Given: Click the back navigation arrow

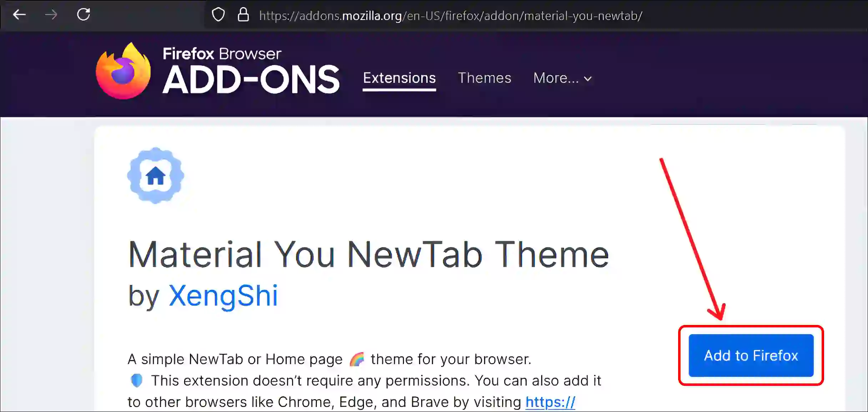Looking at the screenshot, I should [20, 15].
